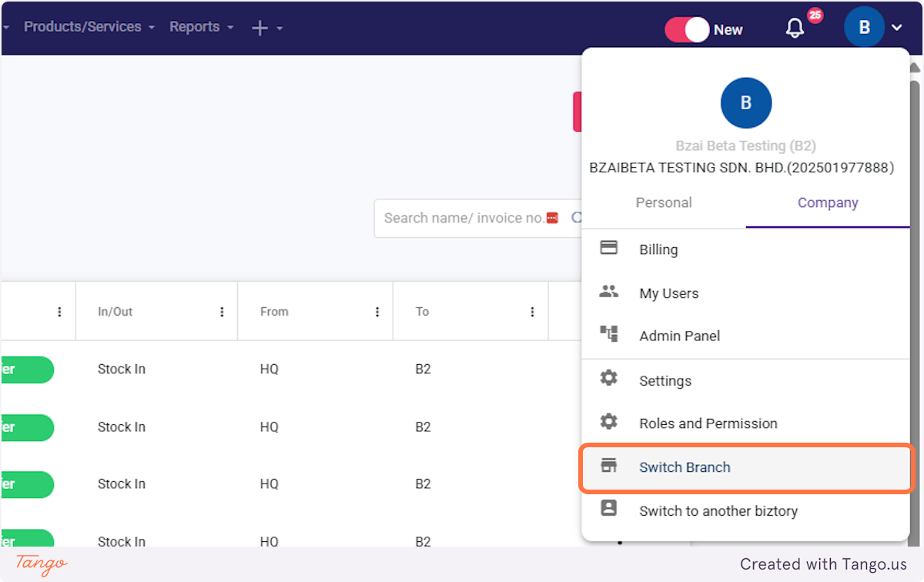
Task: Click the green status badge in second row
Action: 27,427
